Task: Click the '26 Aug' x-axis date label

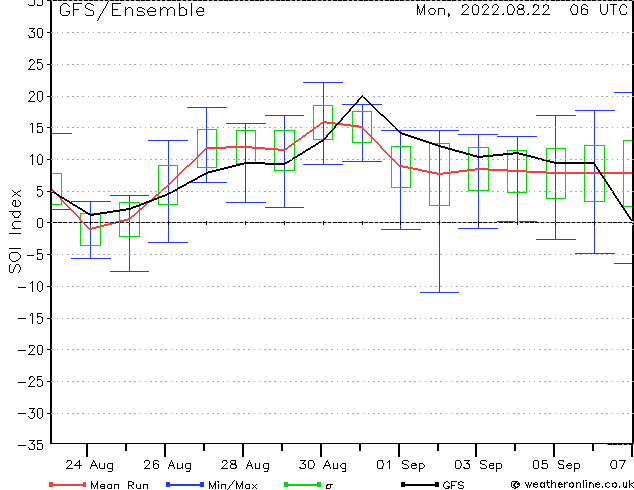Action: (167, 465)
